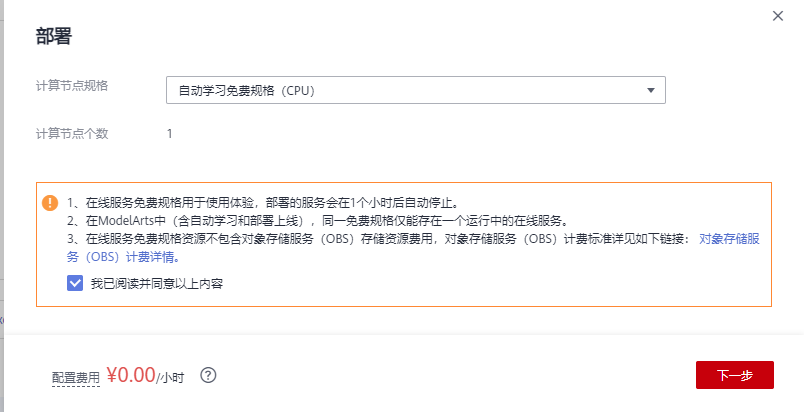Click the question mark help icon beside the price
The height and width of the screenshot is (412, 804).
(x=209, y=375)
